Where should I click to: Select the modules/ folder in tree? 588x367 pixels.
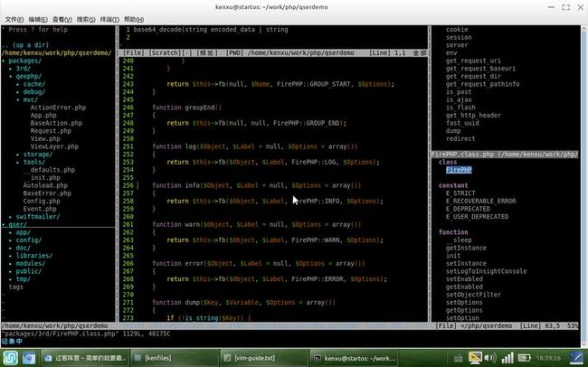(30, 264)
